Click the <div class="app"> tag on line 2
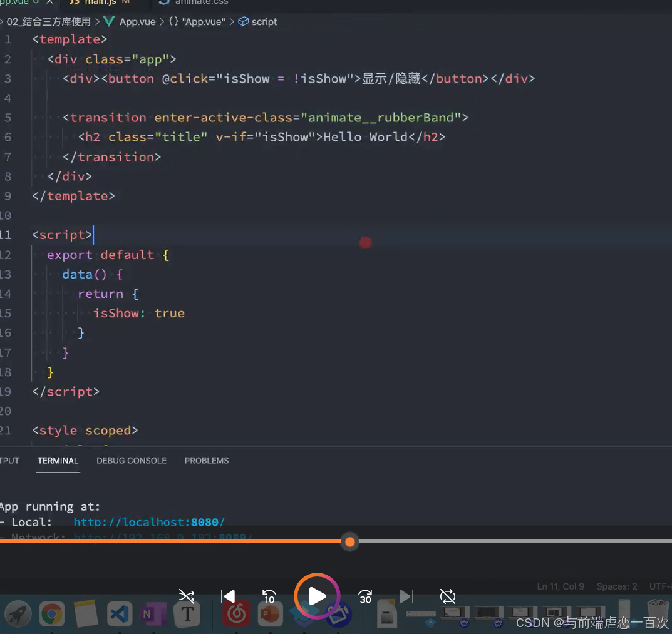This screenshot has height=634, width=672. click(112, 59)
